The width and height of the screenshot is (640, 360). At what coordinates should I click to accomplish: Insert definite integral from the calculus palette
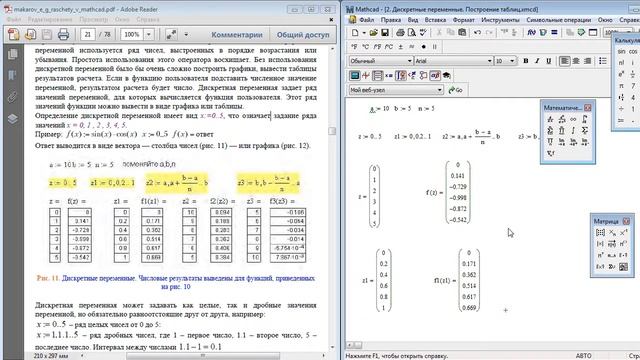(x=584, y=119)
